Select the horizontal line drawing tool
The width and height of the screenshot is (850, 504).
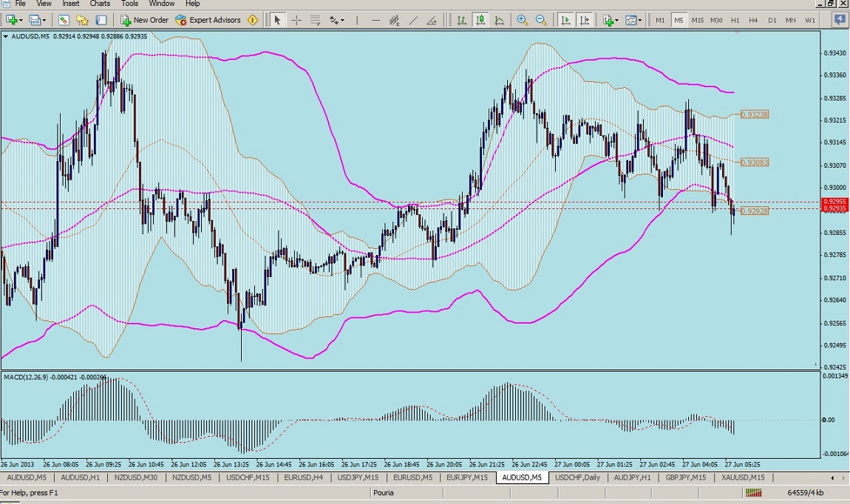(x=376, y=20)
